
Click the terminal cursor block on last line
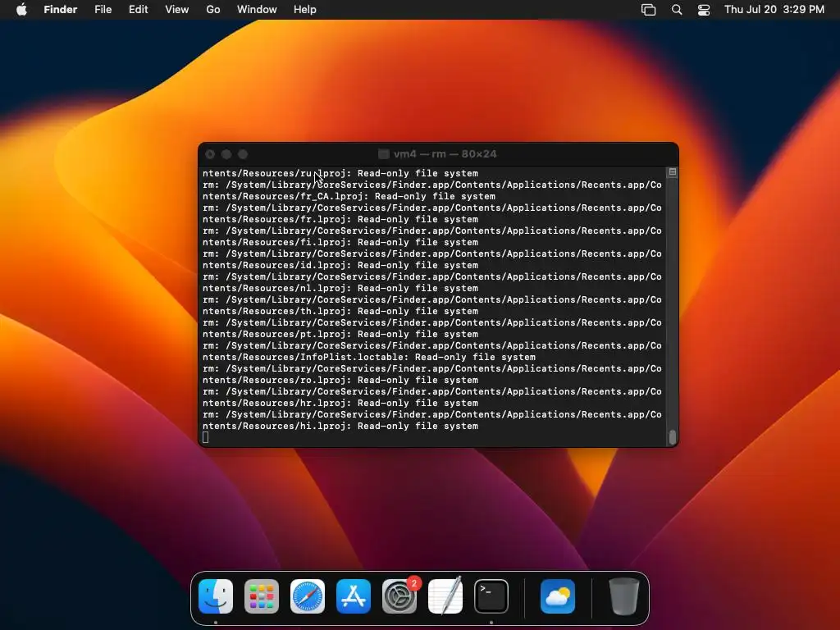coord(206,438)
